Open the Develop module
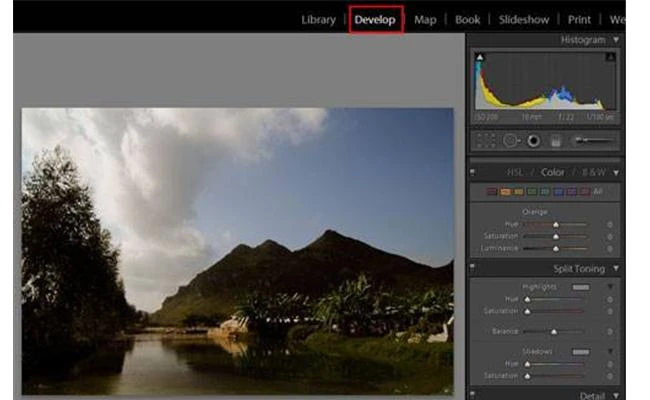The image size is (650, 400). click(375, 19)
